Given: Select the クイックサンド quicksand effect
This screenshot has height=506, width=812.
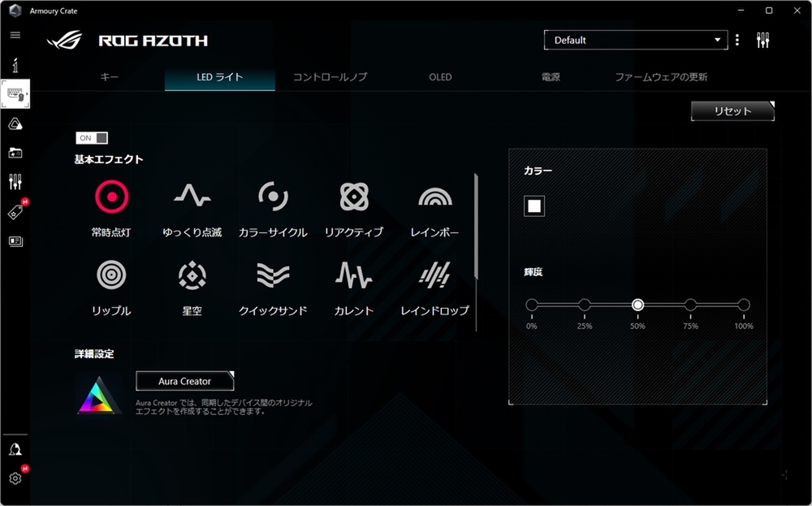Looking at the screenshot, I should click(273, 288).
